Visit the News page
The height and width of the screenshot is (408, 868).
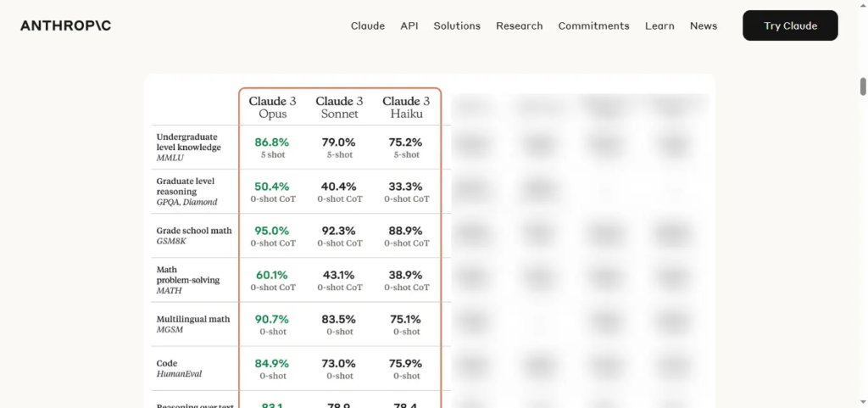703,26
